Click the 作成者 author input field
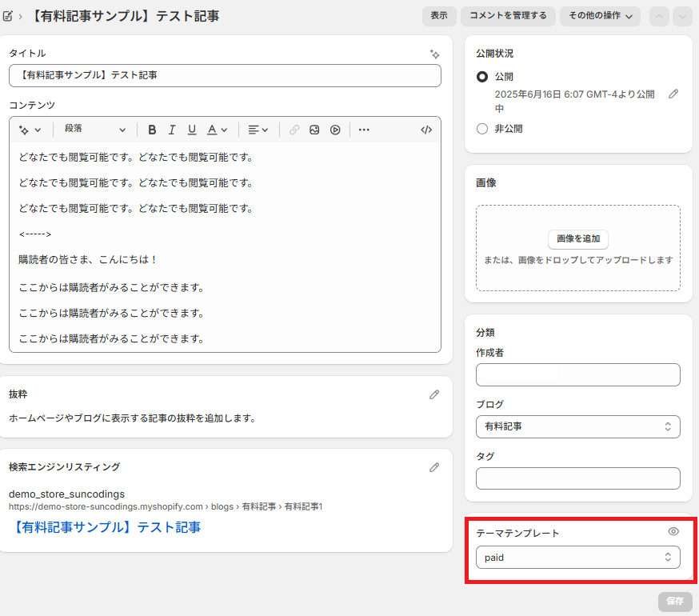The image size is (699, 616). pyautogui.click(x=577, y=374)
